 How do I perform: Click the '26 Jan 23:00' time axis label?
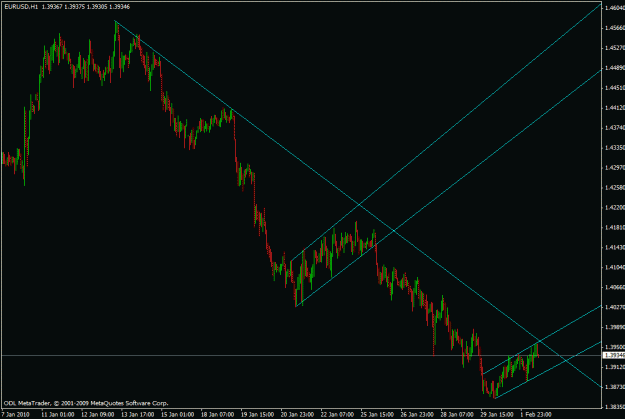417,415
